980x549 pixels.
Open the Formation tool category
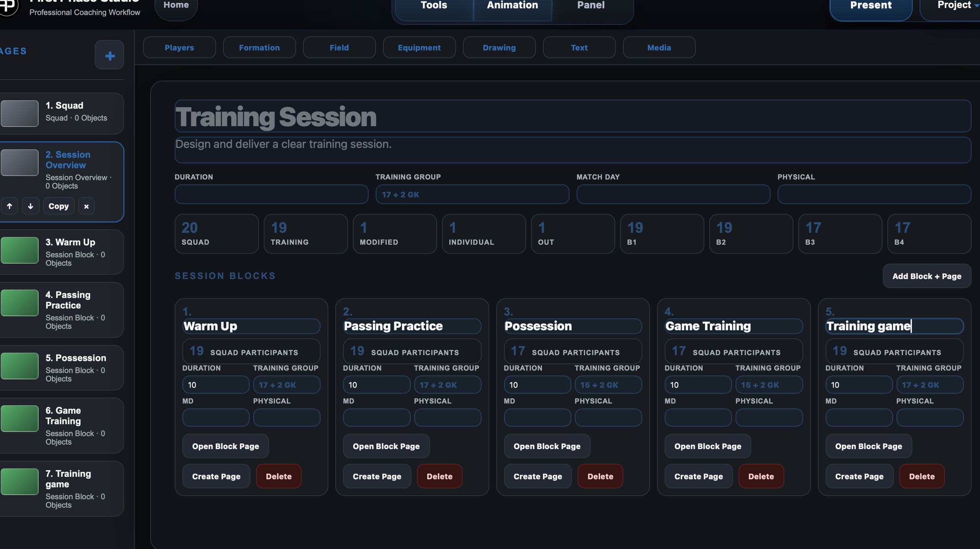(260, 47)
